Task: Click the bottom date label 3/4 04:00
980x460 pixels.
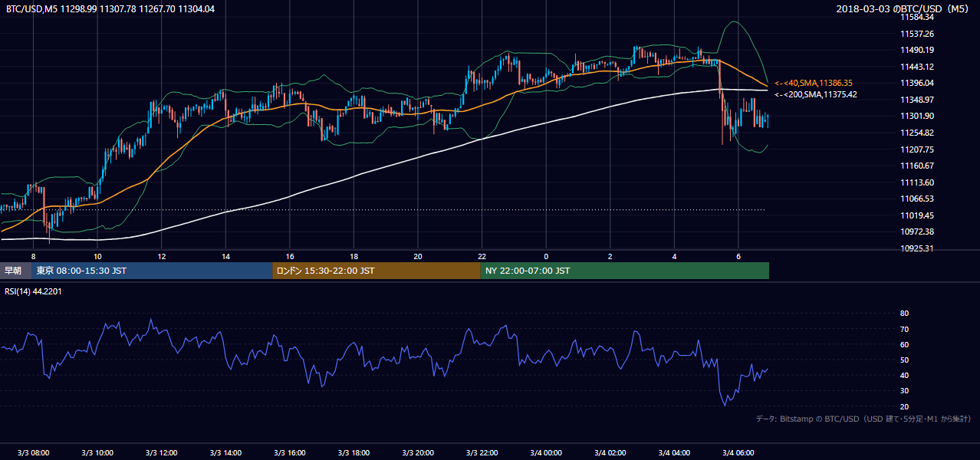Action: [x=674, y=452]
